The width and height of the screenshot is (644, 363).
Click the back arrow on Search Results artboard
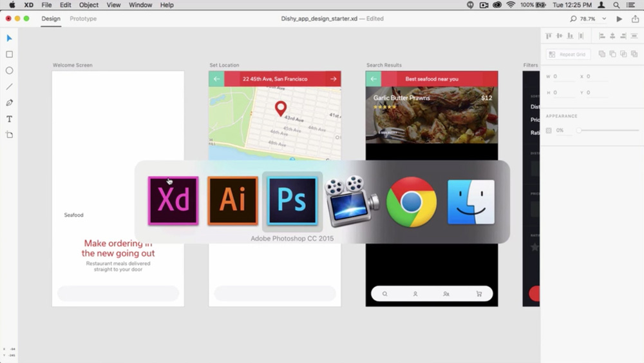tap(374, 79)
